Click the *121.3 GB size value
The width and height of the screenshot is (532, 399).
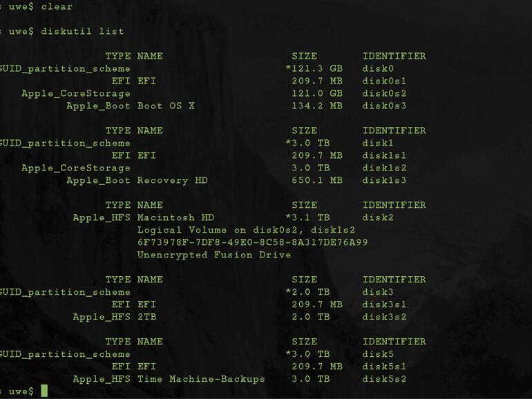[x=314, y=68]
